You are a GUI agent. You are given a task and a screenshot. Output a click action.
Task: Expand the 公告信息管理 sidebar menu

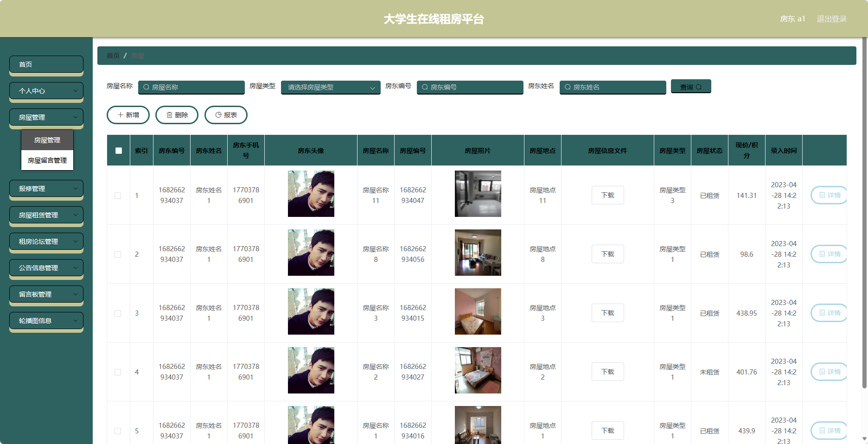pyautogui.click(x=46, y=268)
